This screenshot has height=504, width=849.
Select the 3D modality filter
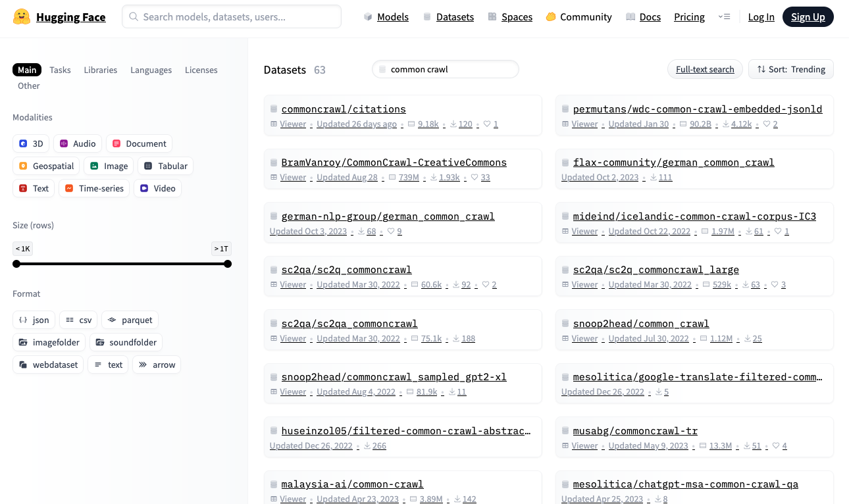pyautogui.click(x=31, y=143)
